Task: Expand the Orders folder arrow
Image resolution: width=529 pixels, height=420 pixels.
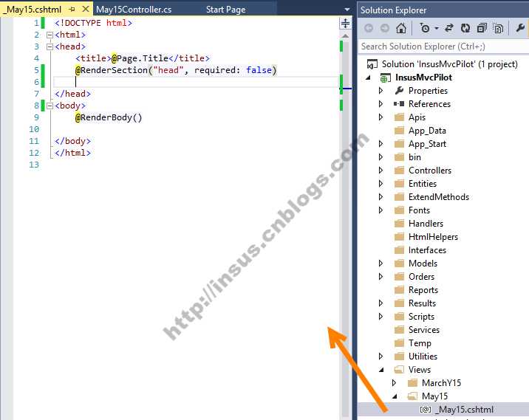Action: tap(381, 277)
